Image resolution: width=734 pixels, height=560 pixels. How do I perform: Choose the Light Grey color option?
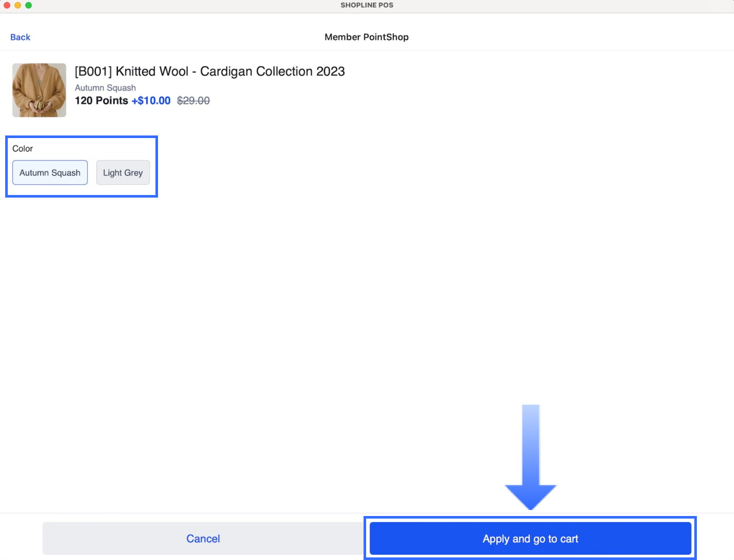123,173
